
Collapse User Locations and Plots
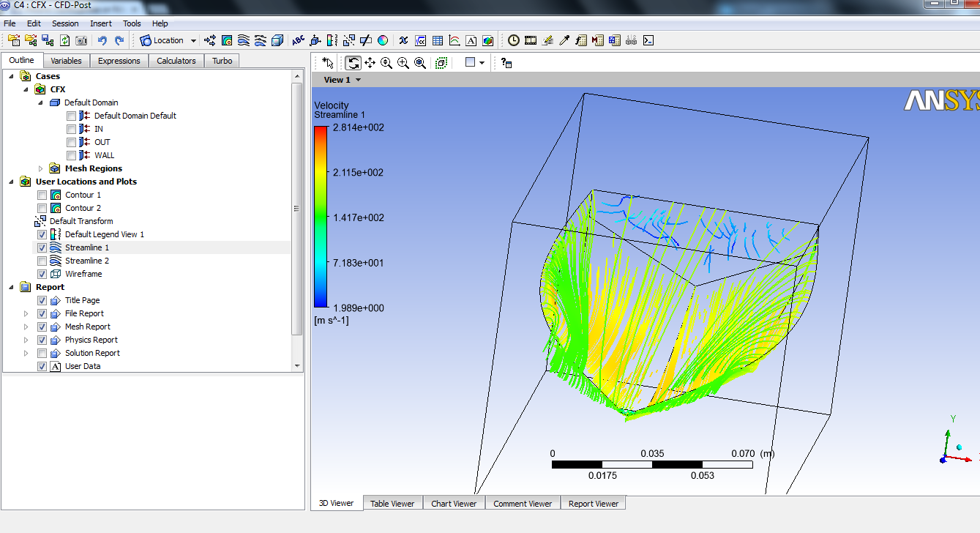click(11, 182)
